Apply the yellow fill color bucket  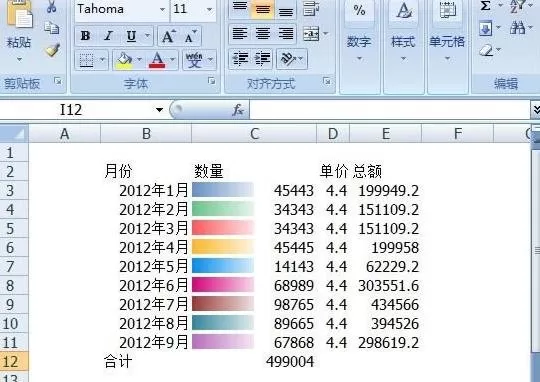pos(124,60)
